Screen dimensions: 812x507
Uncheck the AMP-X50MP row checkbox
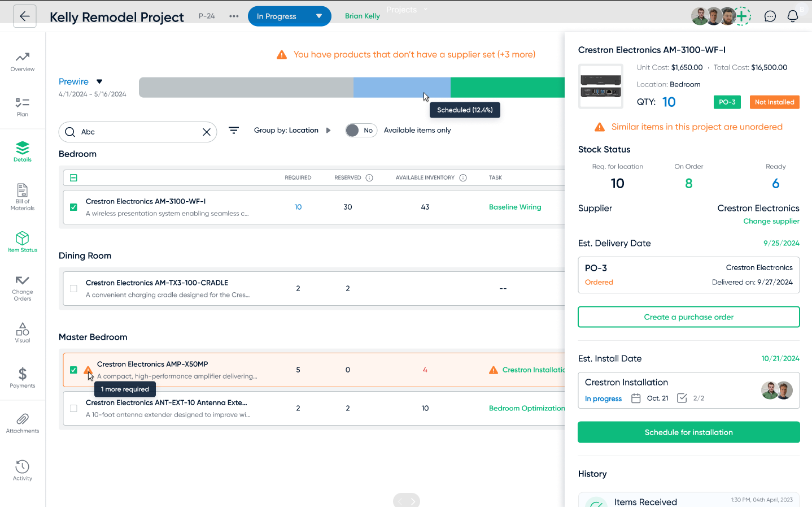click(x=73, y=370)
